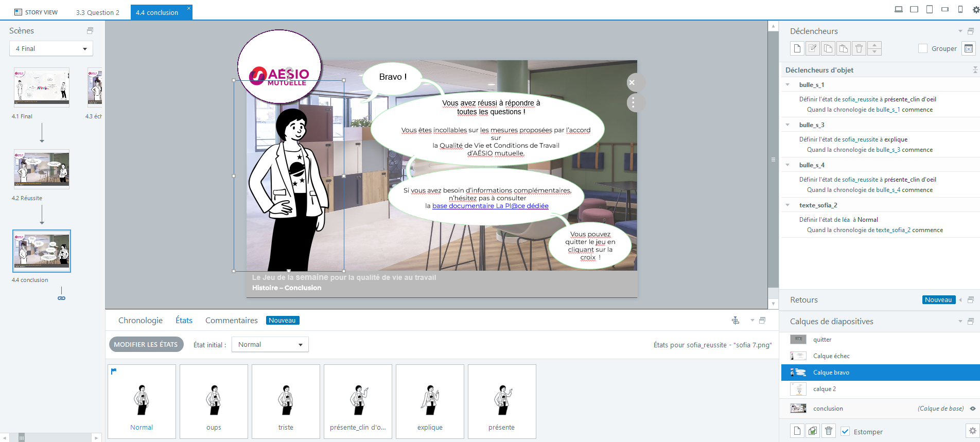Delete the selected slide layer
The width and height of the screenshot is (980, 442).
pyautogui.click(x=828, y=431)
